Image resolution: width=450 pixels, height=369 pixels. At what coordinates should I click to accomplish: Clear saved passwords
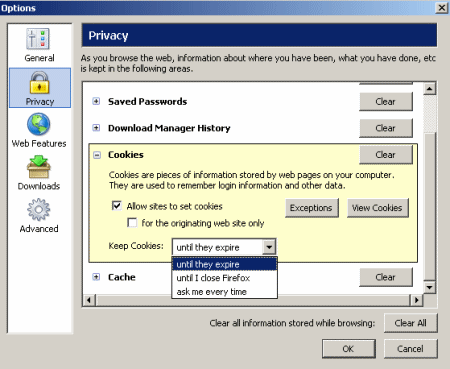386,102
